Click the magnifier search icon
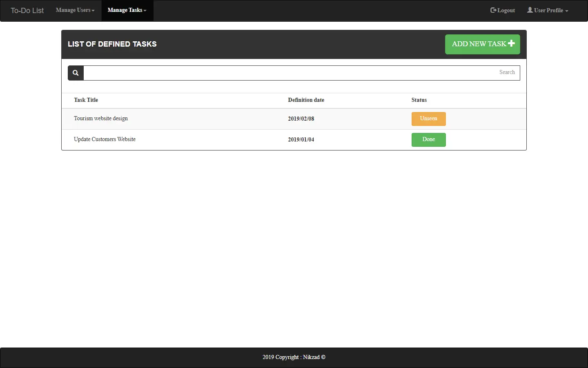 (76, 73)
